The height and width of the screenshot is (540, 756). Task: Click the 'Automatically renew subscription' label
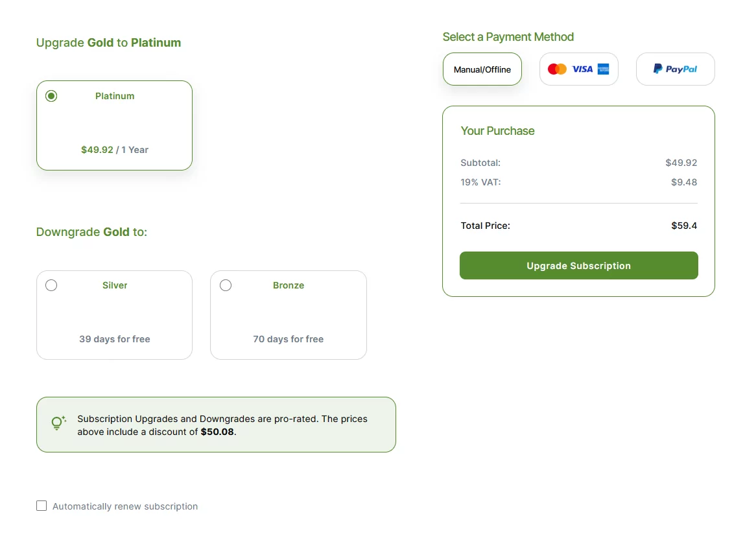[x=125, y=506]
